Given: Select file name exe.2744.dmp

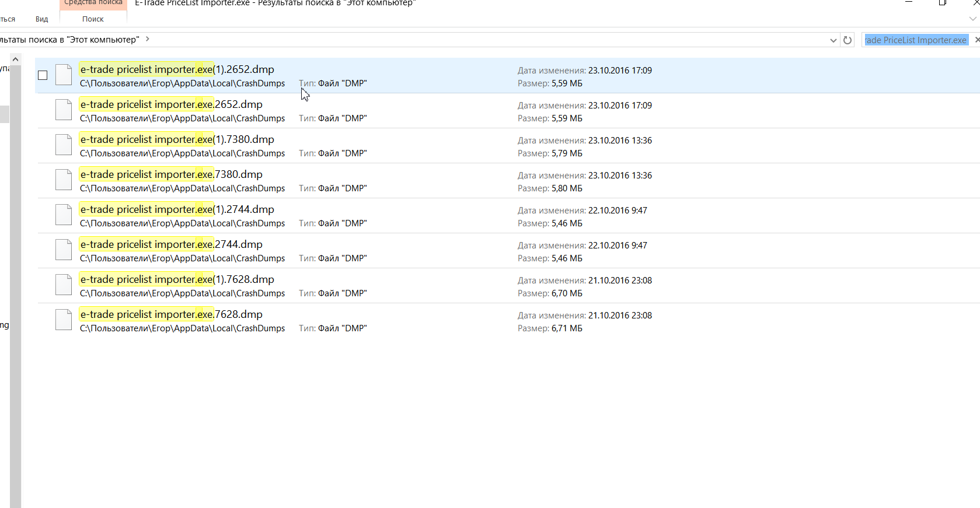Looking at the screenshot, I should [171, 244].
